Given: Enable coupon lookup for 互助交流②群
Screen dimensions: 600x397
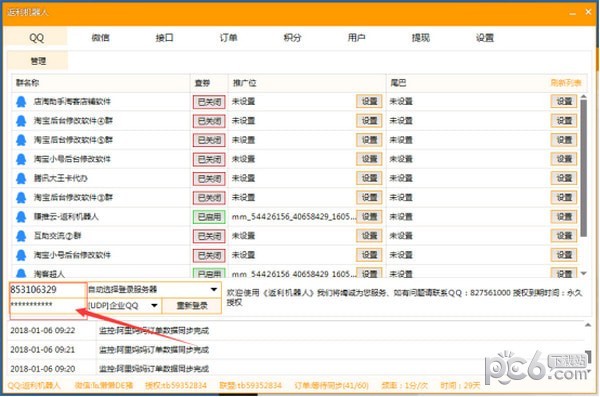Looking at the screenshot, I should click(x=209, y=236).
